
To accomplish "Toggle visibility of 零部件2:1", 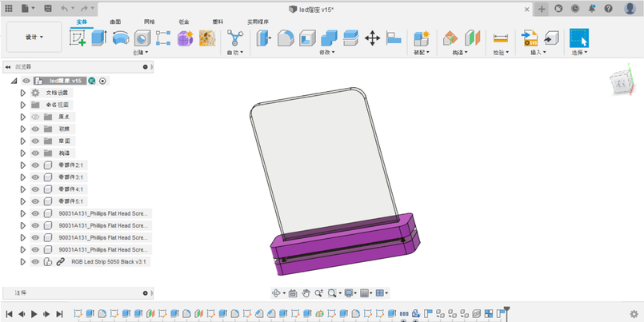I will point(35,165).
